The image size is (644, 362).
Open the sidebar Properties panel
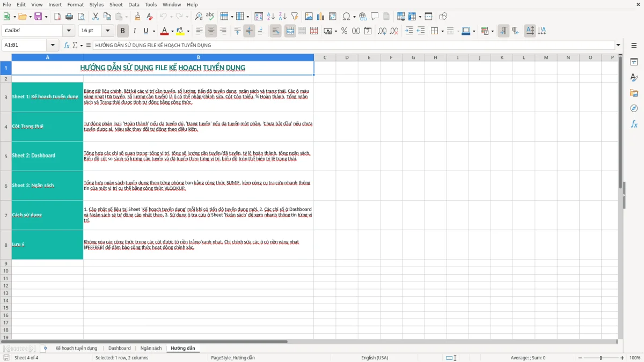pos(634,62)
